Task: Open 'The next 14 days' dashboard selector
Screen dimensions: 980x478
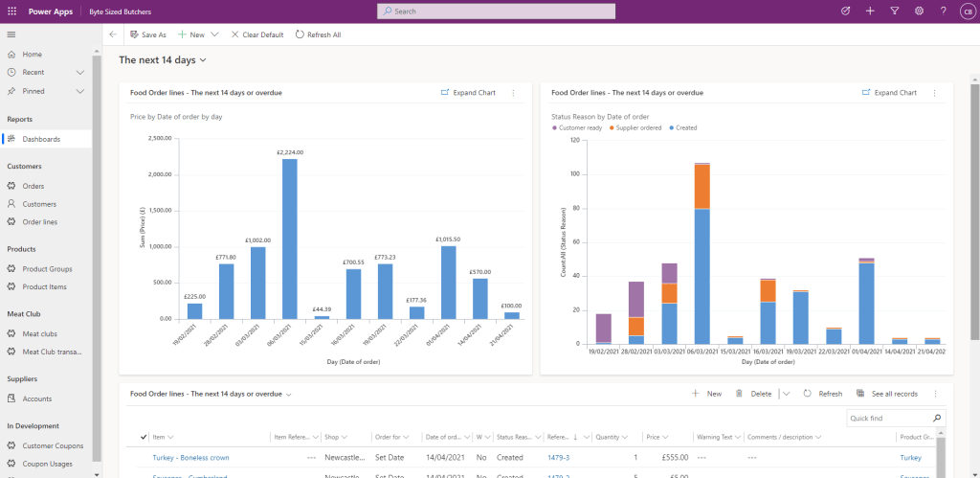Action: [203, 60]
